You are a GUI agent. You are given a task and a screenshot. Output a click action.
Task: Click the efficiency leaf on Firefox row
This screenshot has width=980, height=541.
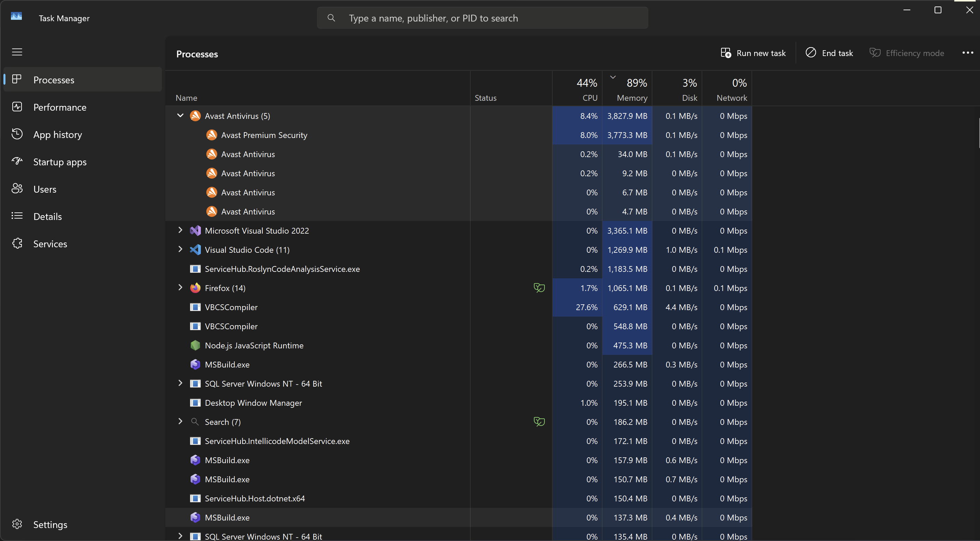[x=539, y=288]
